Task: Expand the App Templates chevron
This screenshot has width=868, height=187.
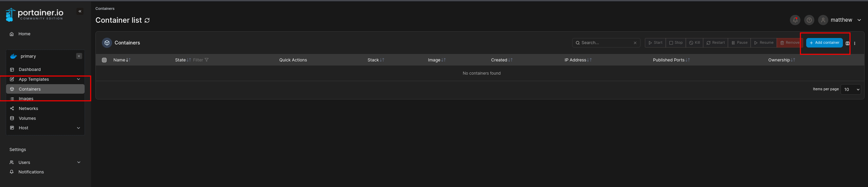Action: click(x=78, y=79)
